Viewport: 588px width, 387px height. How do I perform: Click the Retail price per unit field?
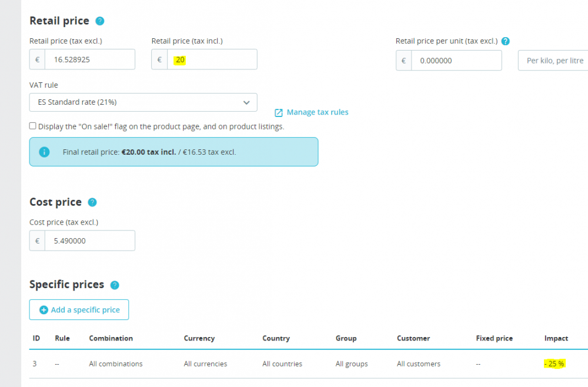456,61
